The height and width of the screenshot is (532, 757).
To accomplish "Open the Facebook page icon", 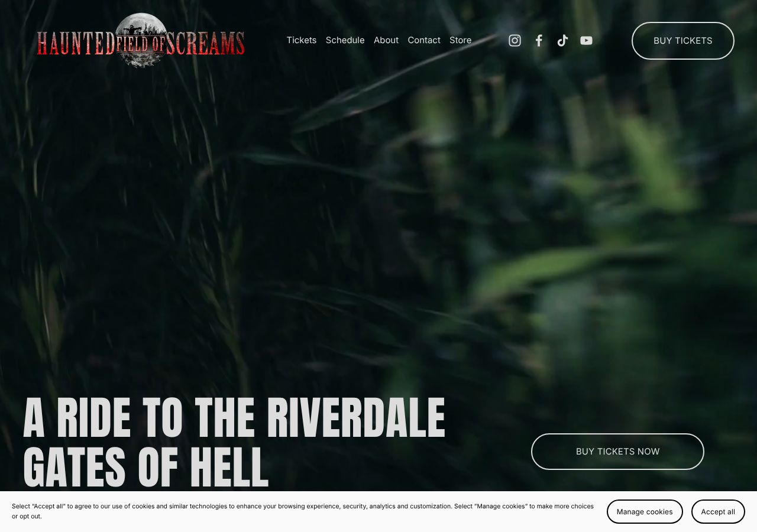I will pyautogui.click(x=539, y=40).
